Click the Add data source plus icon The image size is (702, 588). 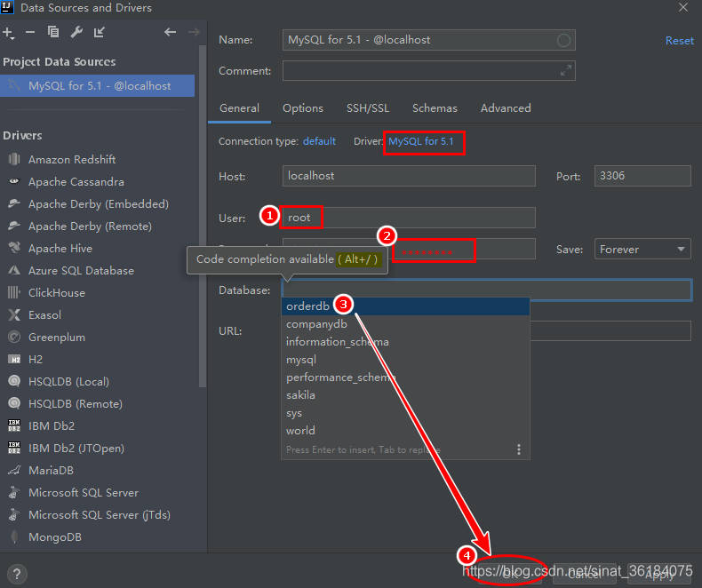[8, 33]
